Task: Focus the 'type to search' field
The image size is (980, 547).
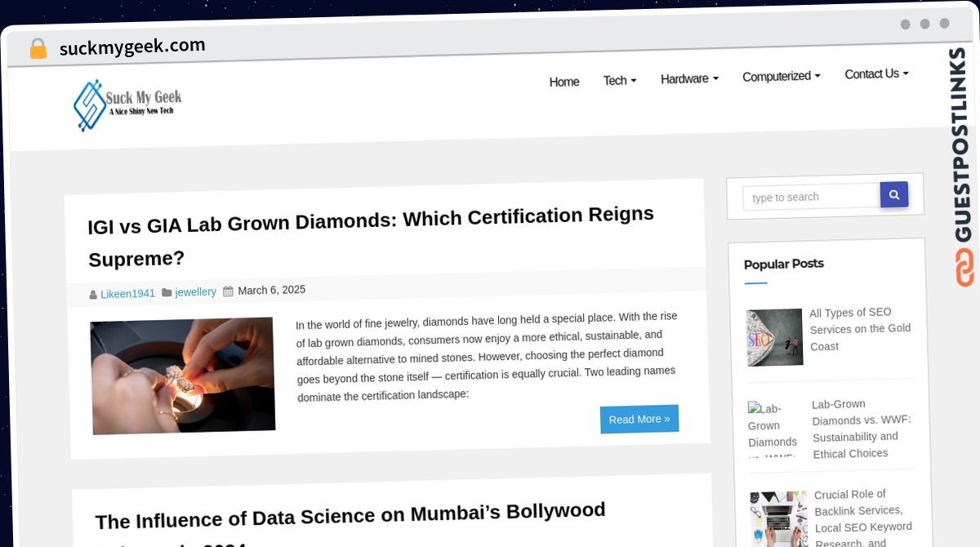Action: (811, 197)
